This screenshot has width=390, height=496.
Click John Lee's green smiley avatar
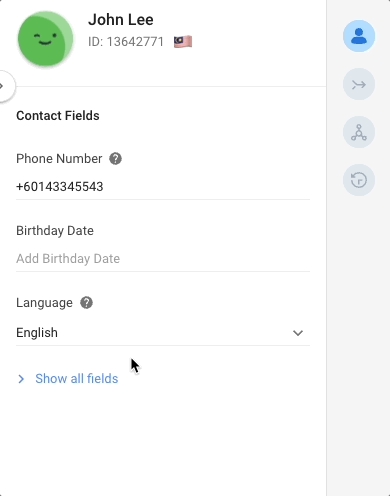[x=45, y=39]
